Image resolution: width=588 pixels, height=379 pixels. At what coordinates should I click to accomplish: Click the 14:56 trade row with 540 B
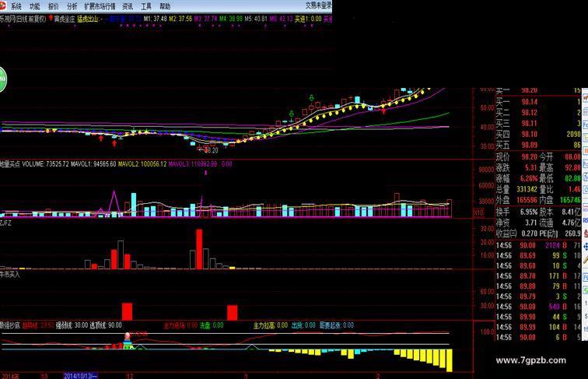point(538,307)
